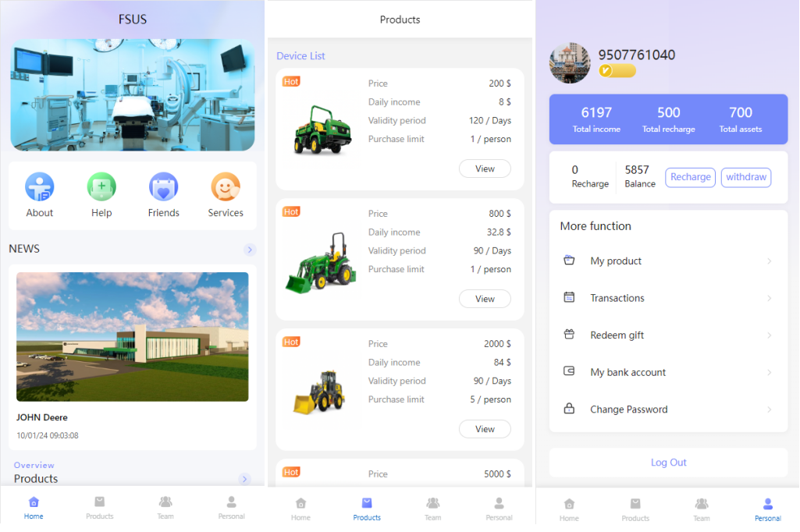This screenshot has width=800, height=532.
Task: Tap the orange Services smiley icon
Action: click(226, 186)
